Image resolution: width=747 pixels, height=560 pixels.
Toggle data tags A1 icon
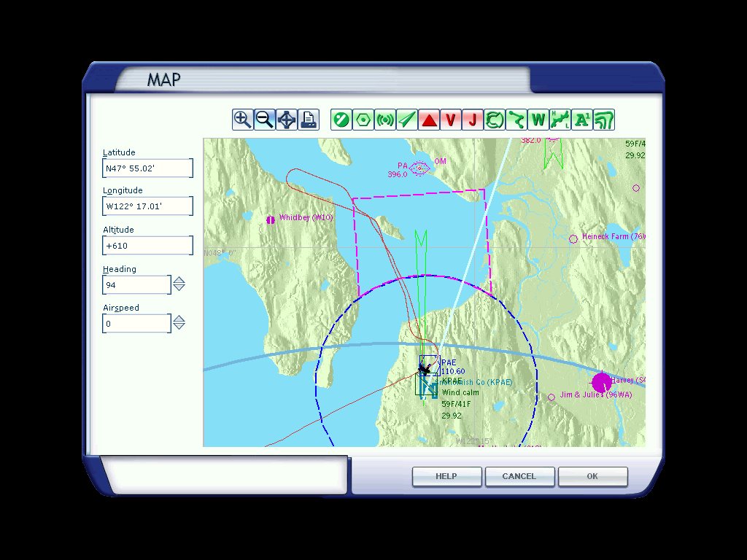coord(582,120)
